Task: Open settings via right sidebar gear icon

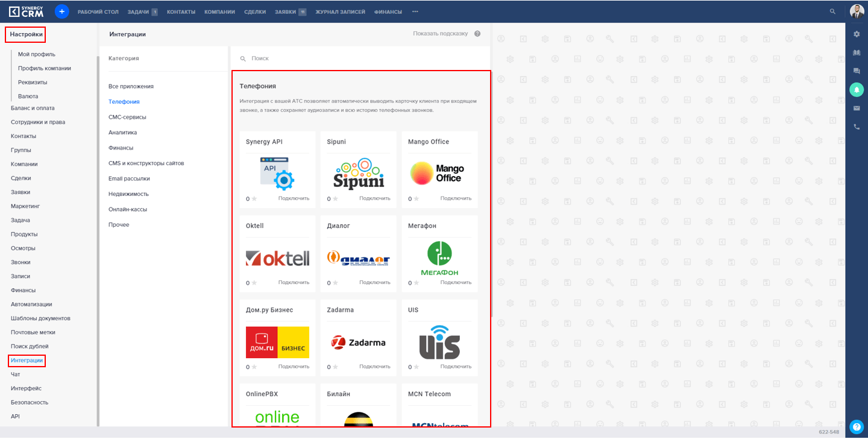Action: click(x=857, y=34)
